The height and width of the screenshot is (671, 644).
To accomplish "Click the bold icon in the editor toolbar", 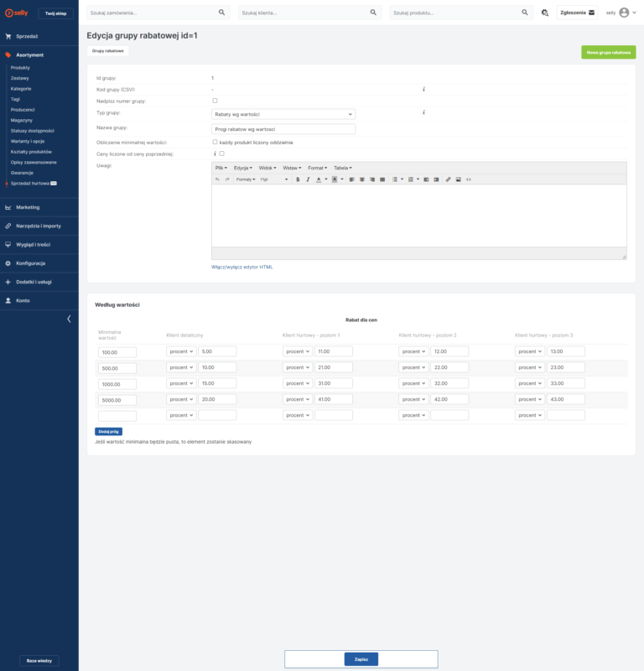I will [297, 179].
